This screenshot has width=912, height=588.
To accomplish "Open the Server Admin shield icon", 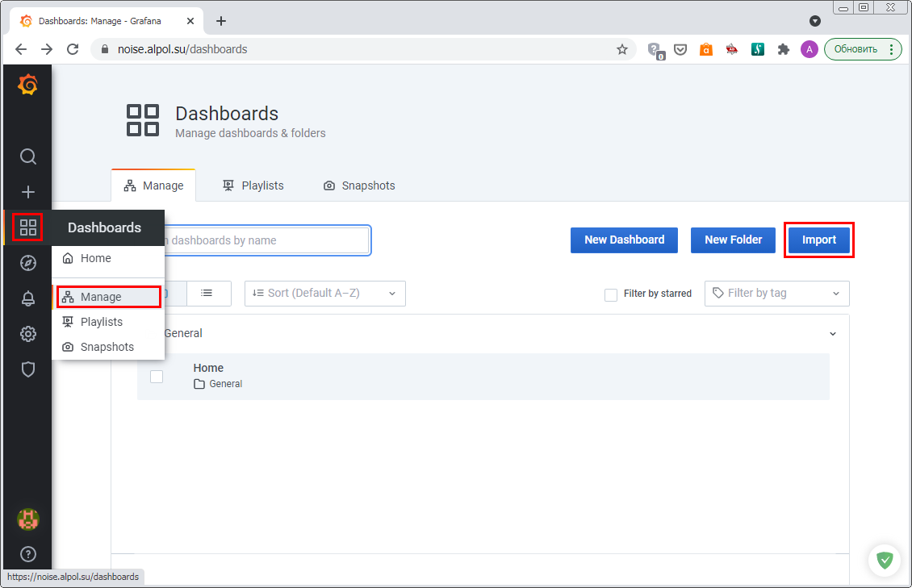I will click(x=28, y=369).
